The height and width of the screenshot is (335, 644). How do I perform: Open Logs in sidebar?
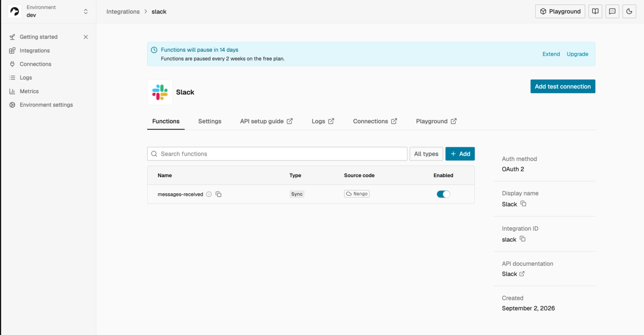[26, 78]
